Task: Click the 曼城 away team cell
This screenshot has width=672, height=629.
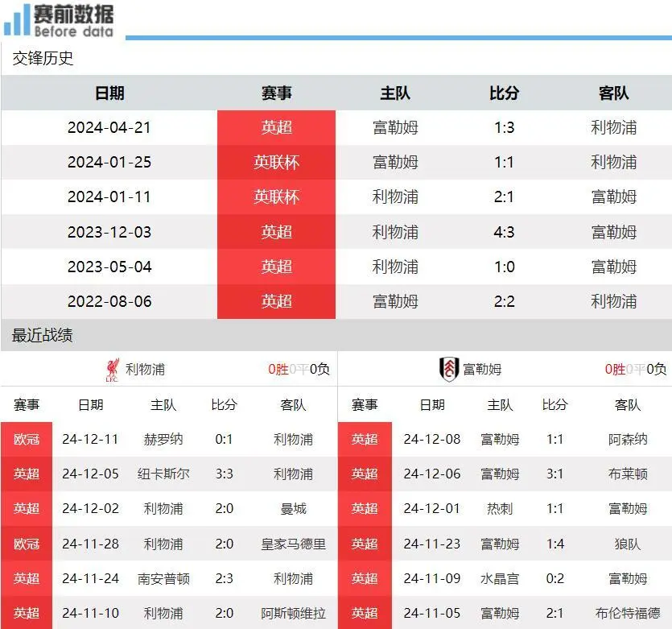Action: [x=293, y=508]
